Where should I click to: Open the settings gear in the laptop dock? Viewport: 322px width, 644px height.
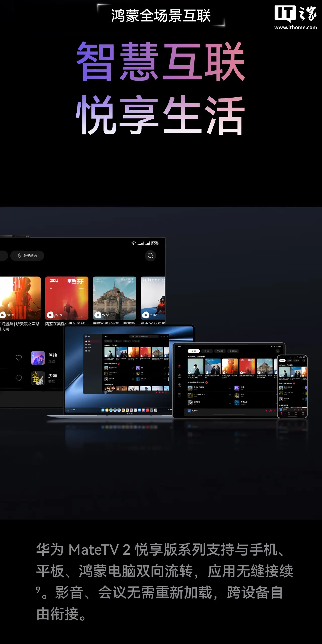coord(152,410)
